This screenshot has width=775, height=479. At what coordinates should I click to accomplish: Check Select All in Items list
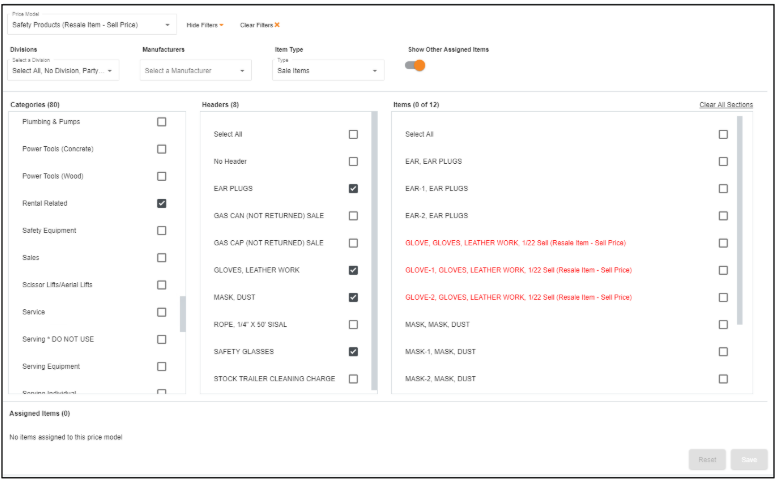723,134
